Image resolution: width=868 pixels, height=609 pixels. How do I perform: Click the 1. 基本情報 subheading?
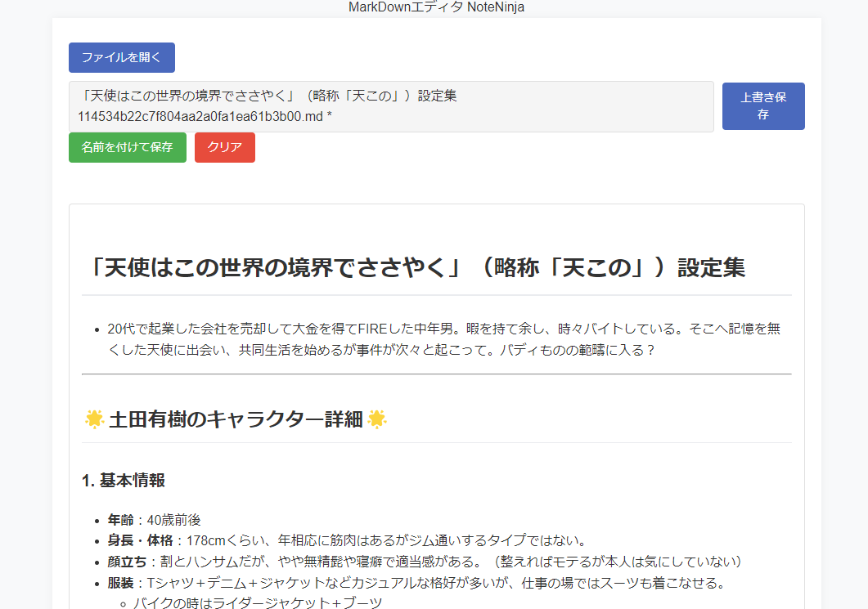click(124, 481)
